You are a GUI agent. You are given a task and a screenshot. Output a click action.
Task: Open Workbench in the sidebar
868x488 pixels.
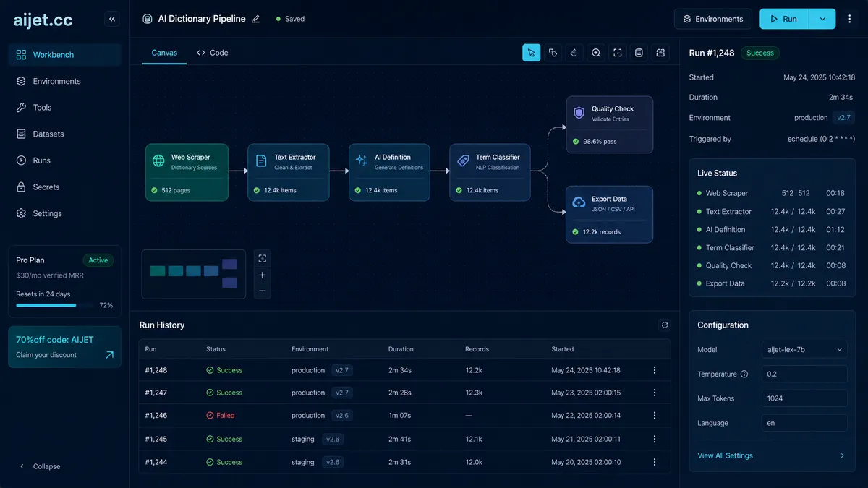(x=65, y=55)
